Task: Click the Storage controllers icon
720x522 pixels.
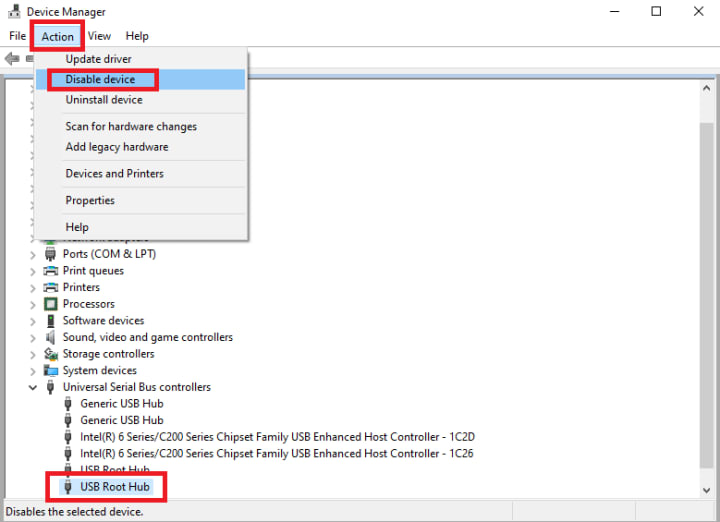Action: (x=51, y=354)
